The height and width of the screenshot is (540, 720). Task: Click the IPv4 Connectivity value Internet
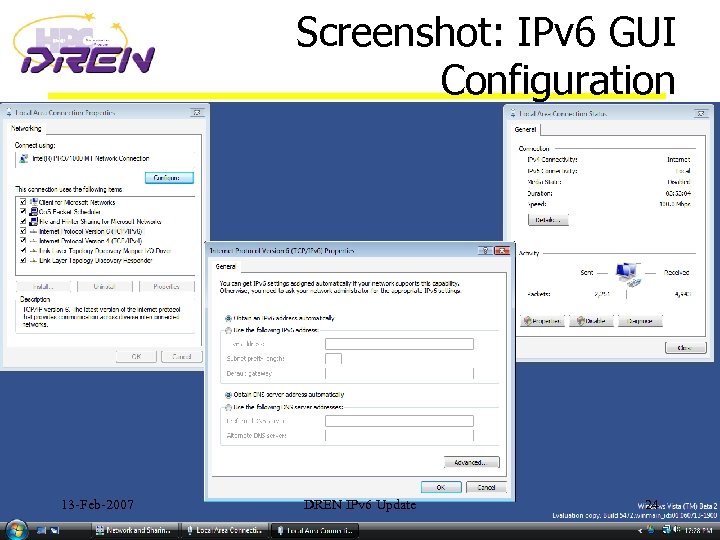pyautogui.click(x=679, y=160)
